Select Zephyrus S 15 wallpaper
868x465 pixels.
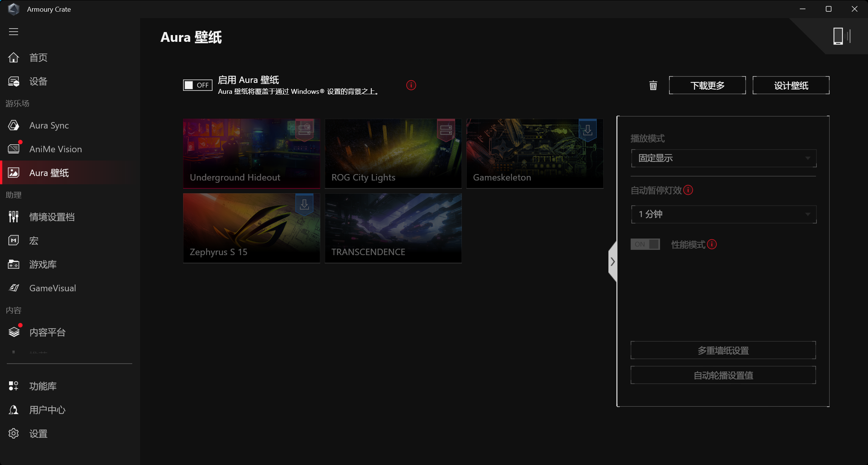click(x=251, y=228)
